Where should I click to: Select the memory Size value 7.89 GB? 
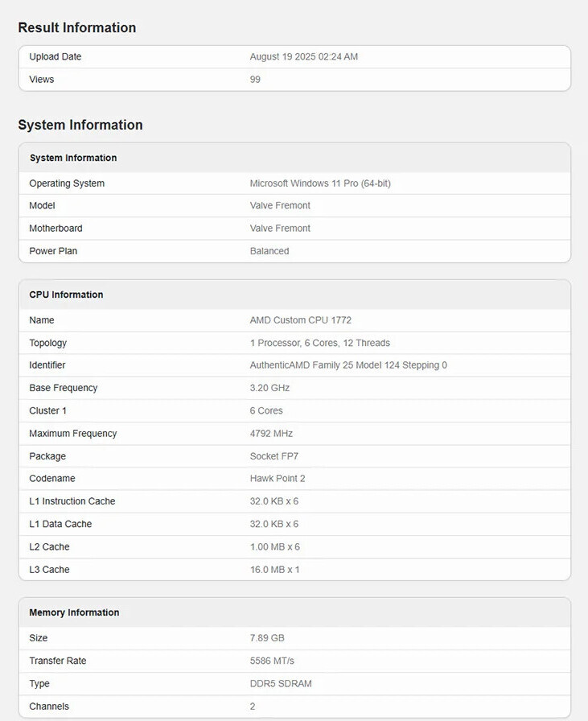(267, 638)
